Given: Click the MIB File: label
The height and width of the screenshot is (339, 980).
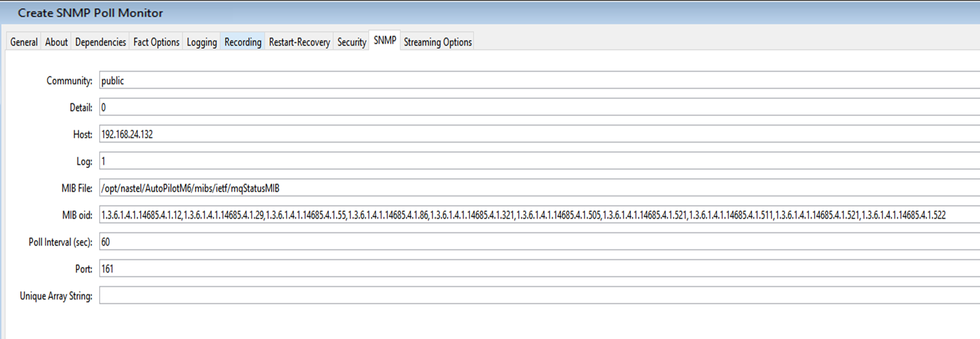Looking at the screenshot, I should click(x=77, y=188).
